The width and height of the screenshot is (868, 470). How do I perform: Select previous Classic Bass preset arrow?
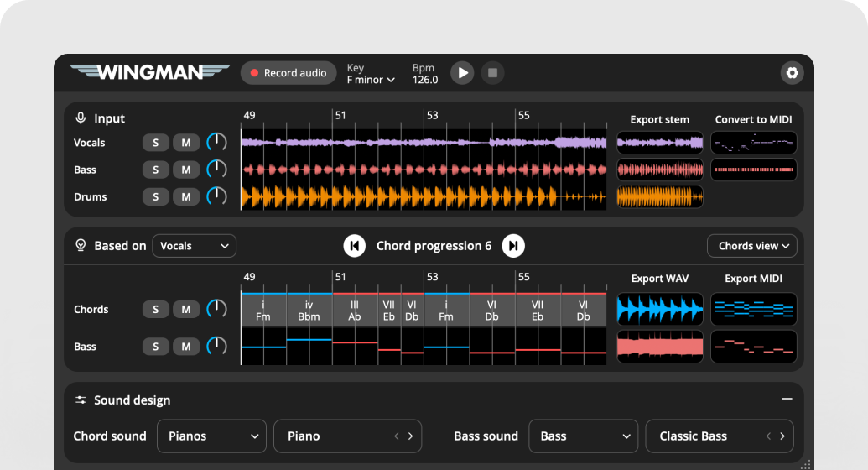[767, 436]
